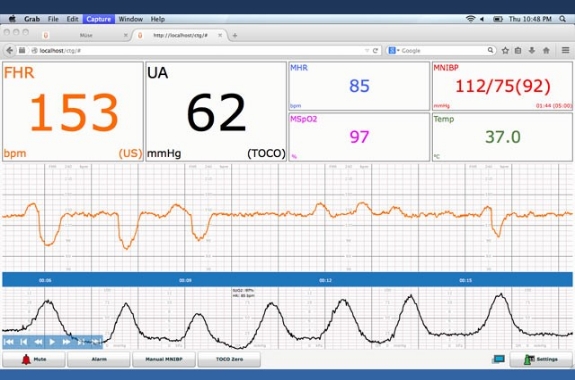Start playback with the play arrow
The width and height of the screenshot is (575, 380).
click(52, 342)
